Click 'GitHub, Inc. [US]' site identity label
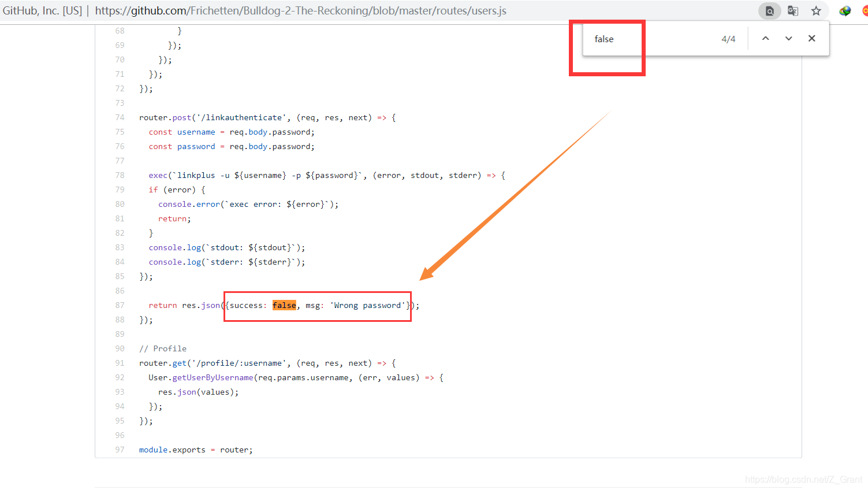 pos(42,10)
